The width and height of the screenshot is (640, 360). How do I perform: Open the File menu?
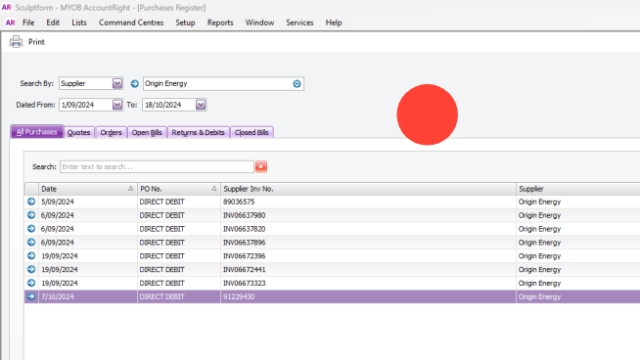28,22
